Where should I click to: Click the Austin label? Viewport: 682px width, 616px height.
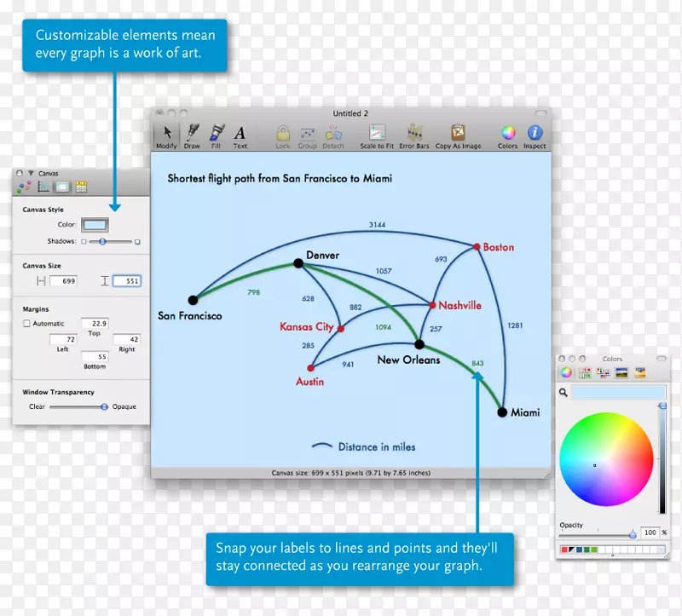[309, 382]
